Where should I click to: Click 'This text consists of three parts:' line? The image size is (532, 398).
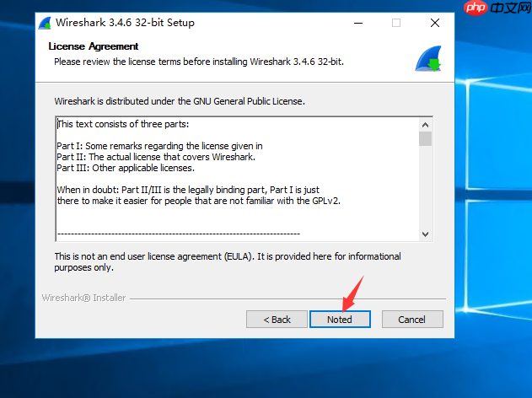tap(123, 124)
